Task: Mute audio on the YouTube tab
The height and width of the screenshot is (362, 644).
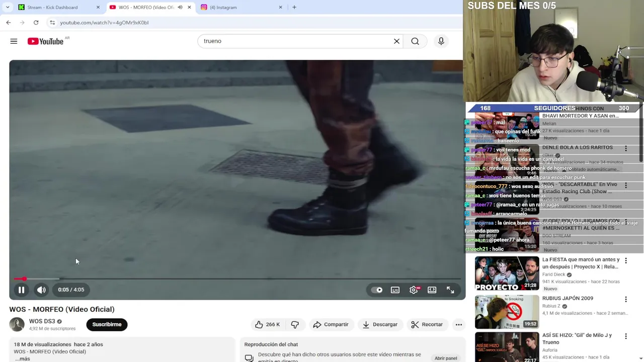Action: pyautogui.click(x=180, y=7)
